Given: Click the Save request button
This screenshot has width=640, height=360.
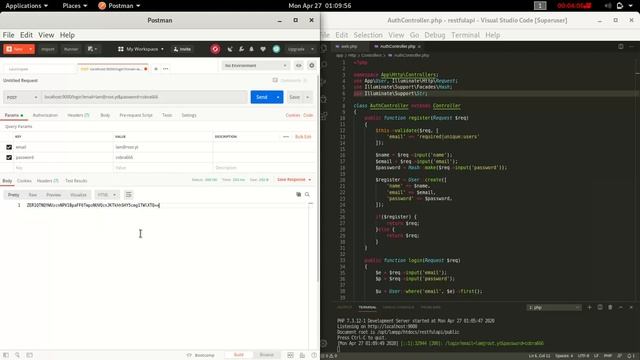Looking at the screenshot, I should (294, 97).
